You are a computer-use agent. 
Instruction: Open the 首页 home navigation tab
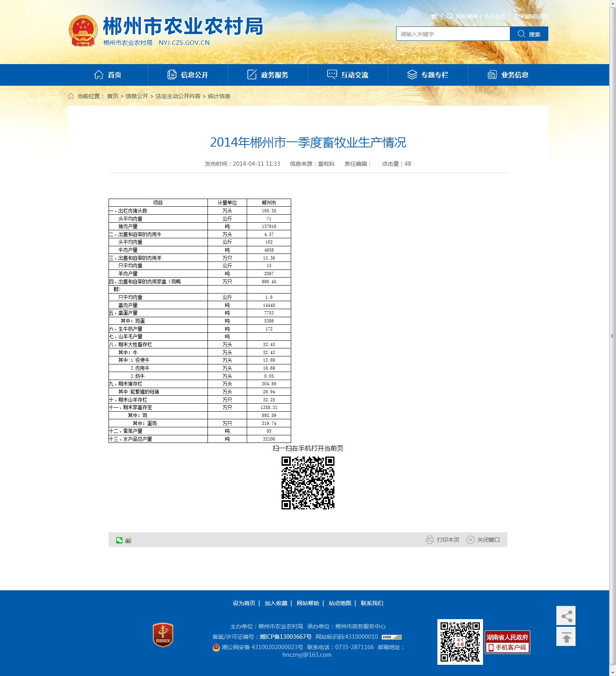pos(108,75)
